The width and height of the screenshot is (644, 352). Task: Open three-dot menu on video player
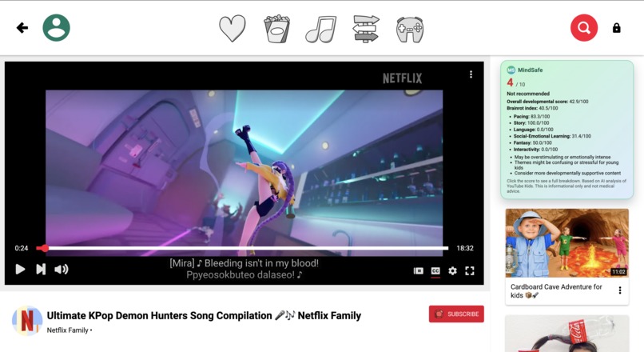pos(471,74)
